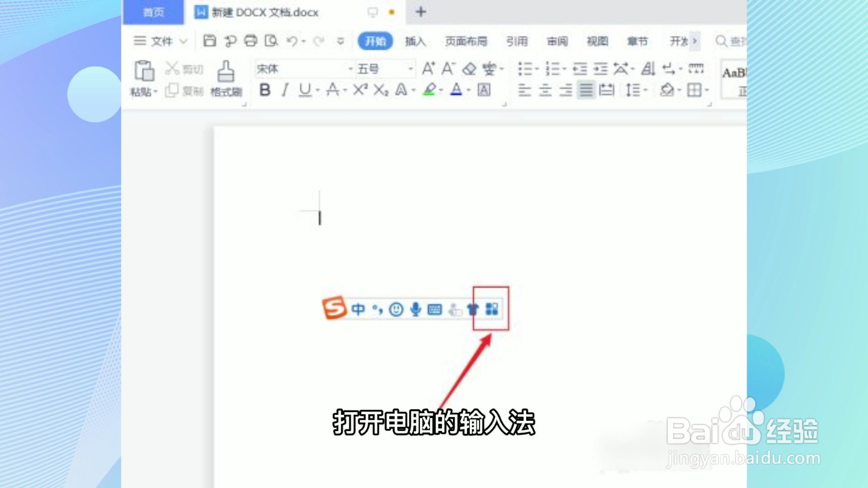Screen dimensions: 868x488
Task: Click the search (查找) magnifier field
Action: pyautogui.click(x=730, y=41)
